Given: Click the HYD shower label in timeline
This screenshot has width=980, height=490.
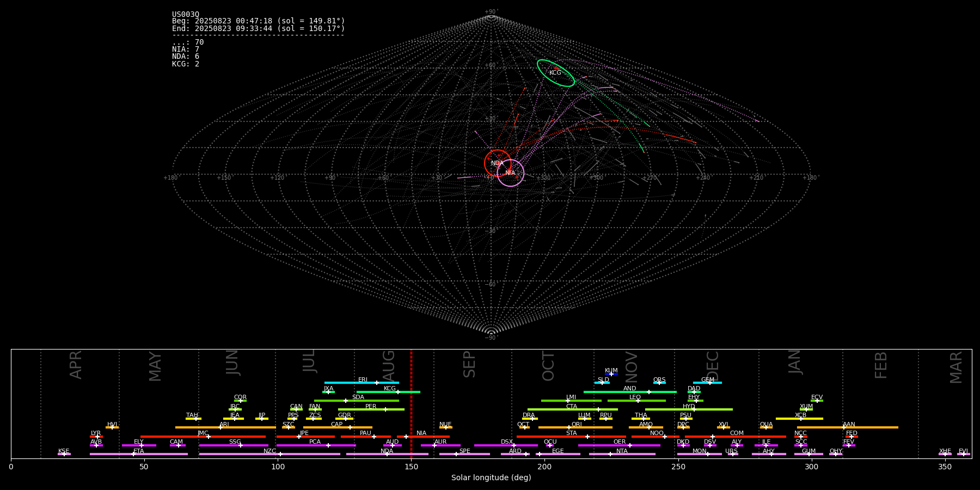Looking at the screenshot, I should (689, 407).
